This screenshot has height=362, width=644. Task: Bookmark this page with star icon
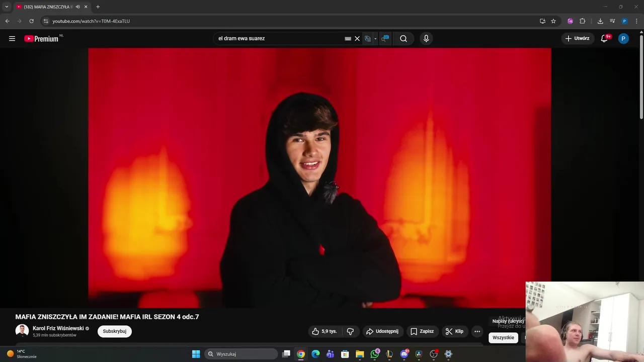(553, 21)
